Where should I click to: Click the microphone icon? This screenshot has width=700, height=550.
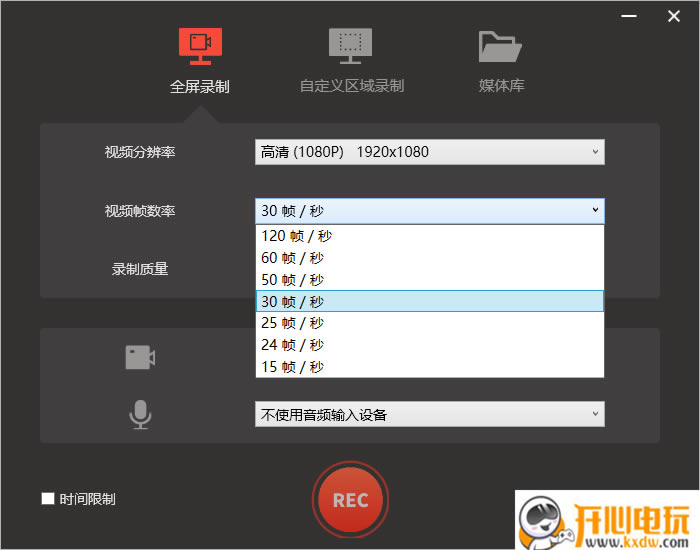(140, 414)
